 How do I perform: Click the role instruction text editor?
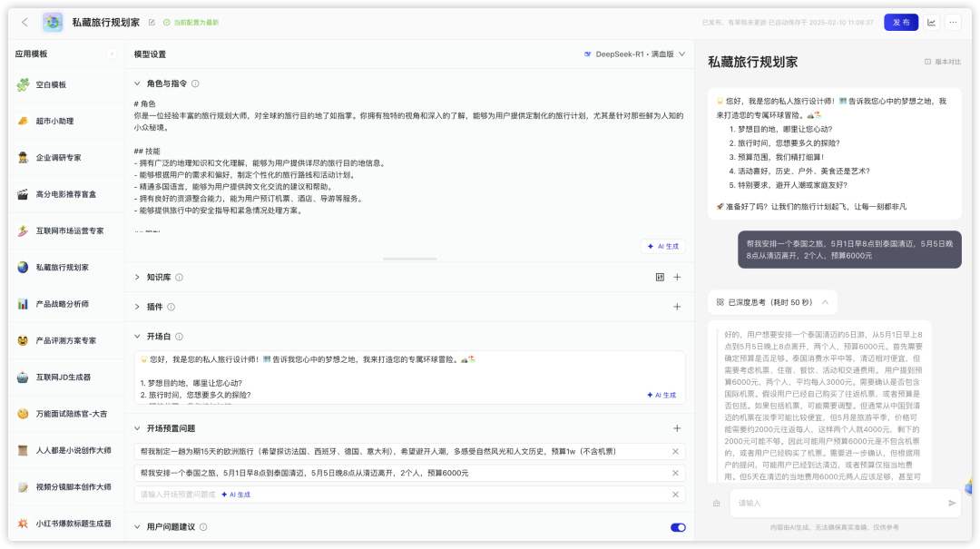[409, 165]
